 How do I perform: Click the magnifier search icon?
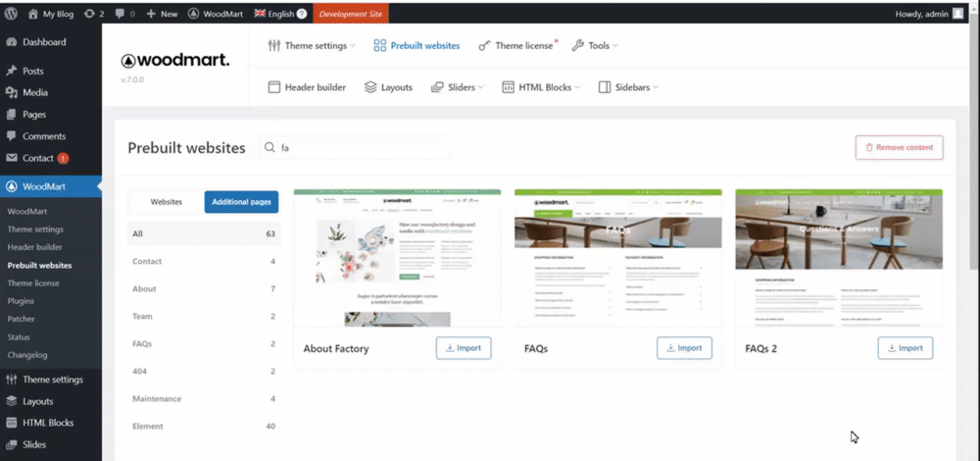269,148
